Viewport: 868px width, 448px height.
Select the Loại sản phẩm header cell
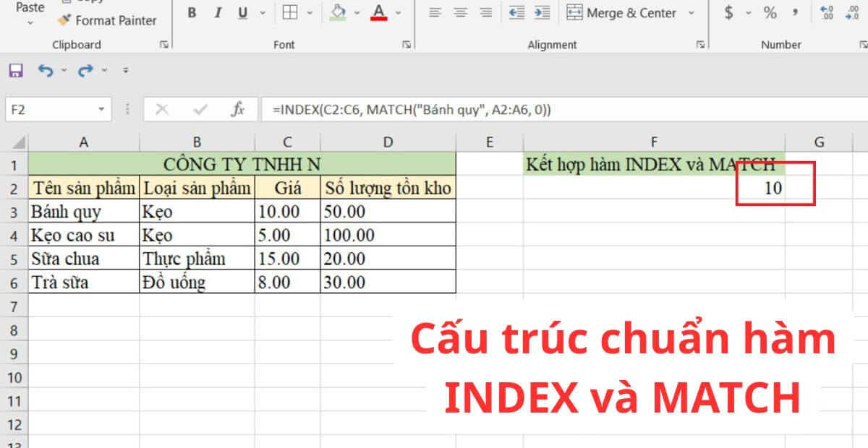click(x=197, y=188)
